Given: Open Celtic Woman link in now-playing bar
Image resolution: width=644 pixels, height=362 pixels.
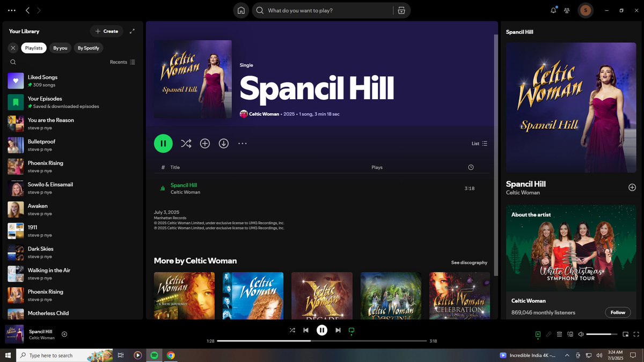Looking at the screenshot, I should [42, 338].
